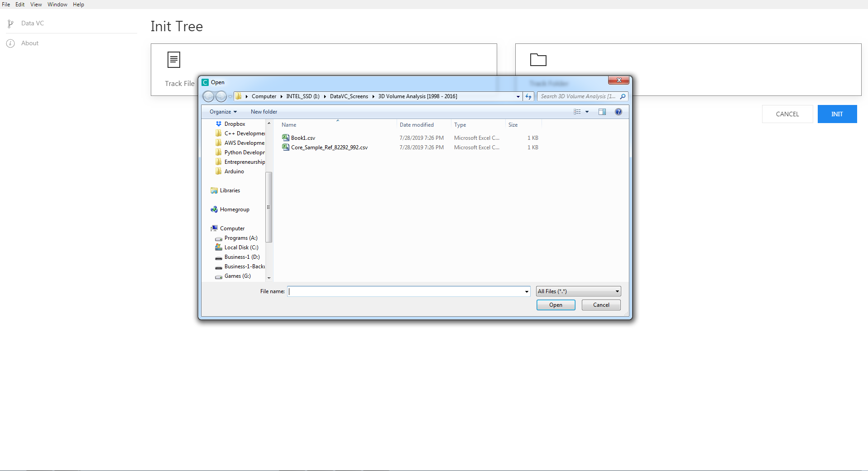Viewport: 868px width, 471px height.
Task: Click the folder icon in address bar
Action: tap(239, 96)
